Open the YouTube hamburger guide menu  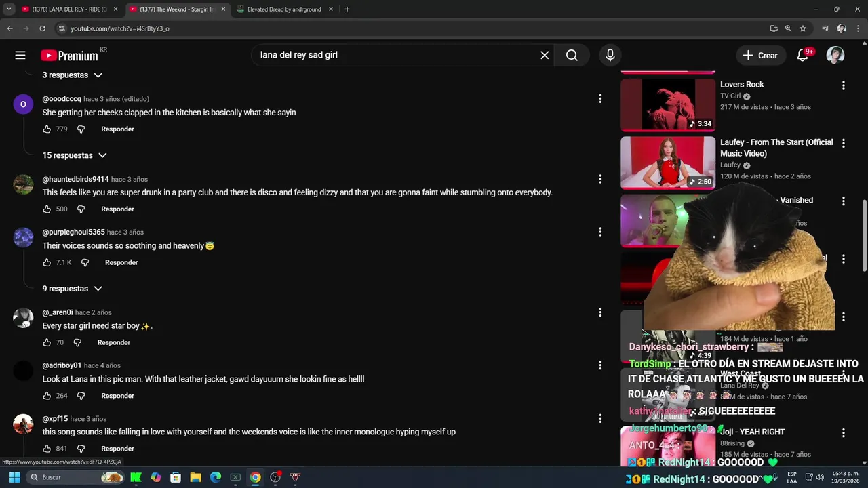pyautogui.click(x=20, y=56)
